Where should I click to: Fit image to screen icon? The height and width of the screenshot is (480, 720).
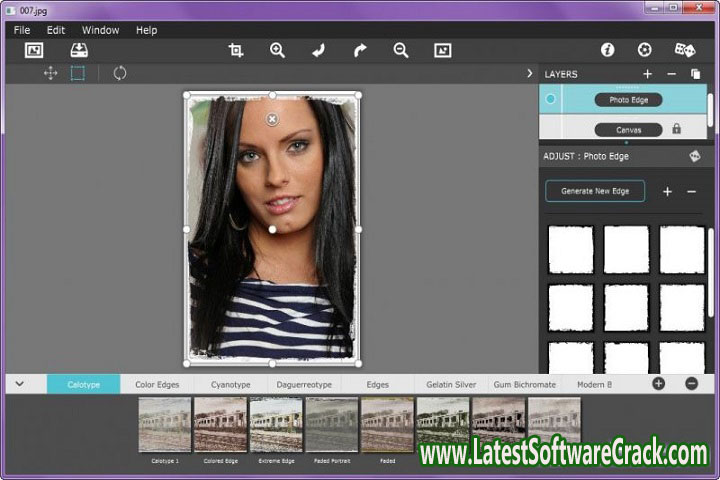[x=443, y=50]
